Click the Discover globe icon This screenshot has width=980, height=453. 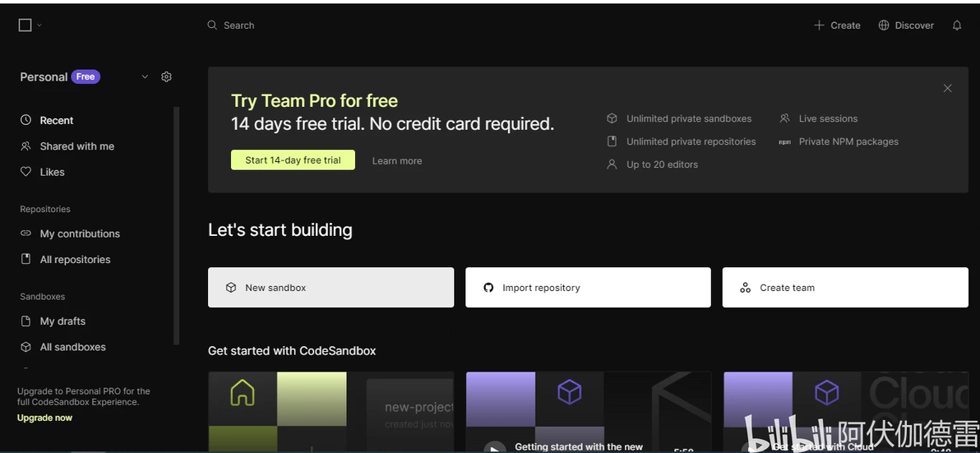pos(884,25)
